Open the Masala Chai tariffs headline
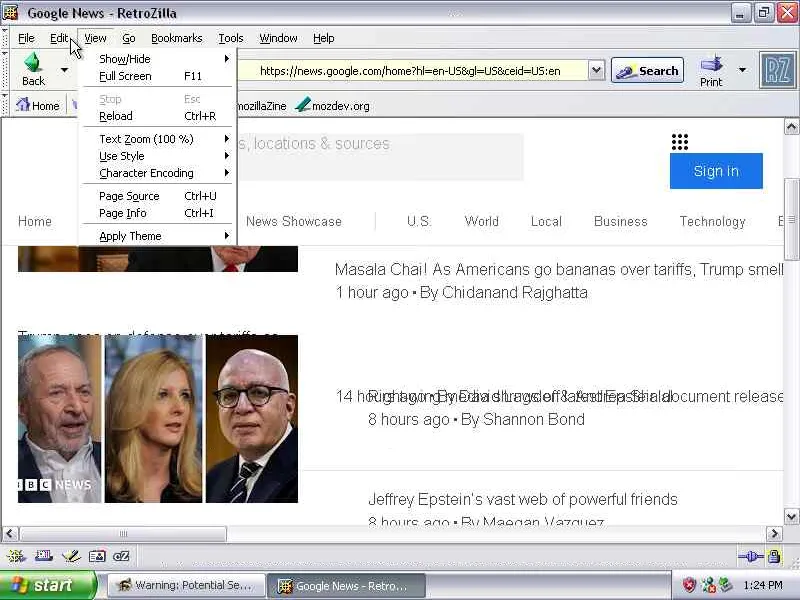This screenshot has height=600, width=800. (x=559, y=269)
